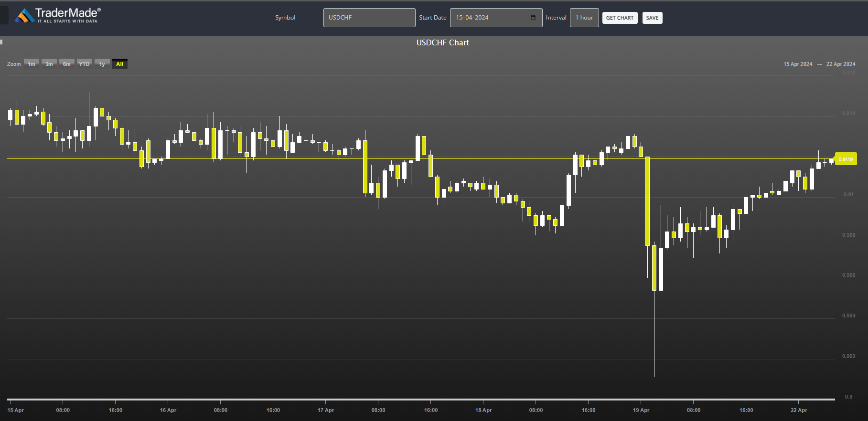
Task: Click the 22 Apr x-axis label
Action: click(x=799, y=410)
